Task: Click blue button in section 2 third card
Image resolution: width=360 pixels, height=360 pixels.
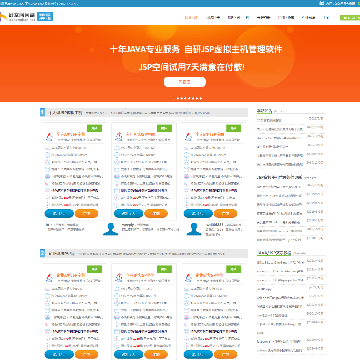Action: tap(198, 354)
